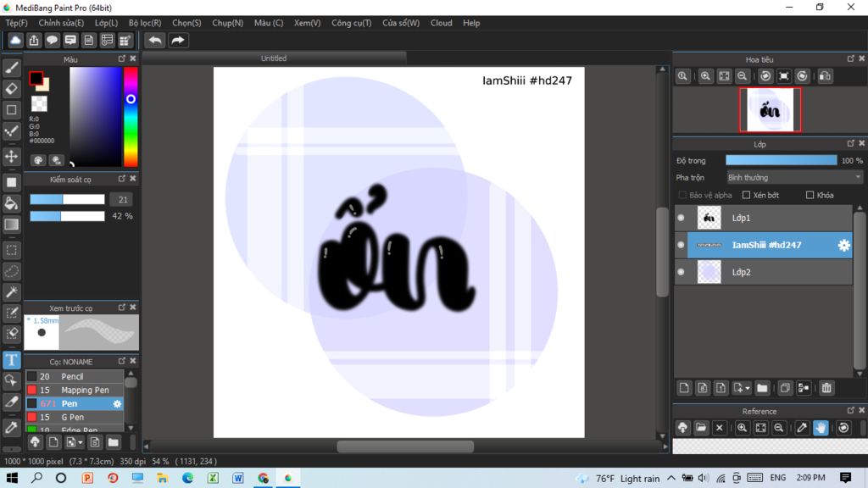
Task: Adjust the Độ trong opacity slider
Action: [781, 160]
